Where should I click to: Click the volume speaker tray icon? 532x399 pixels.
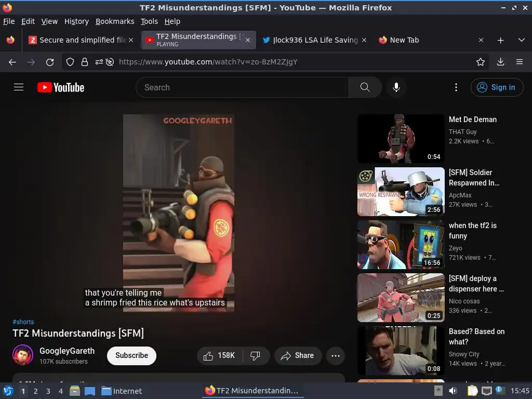point(453,391)
